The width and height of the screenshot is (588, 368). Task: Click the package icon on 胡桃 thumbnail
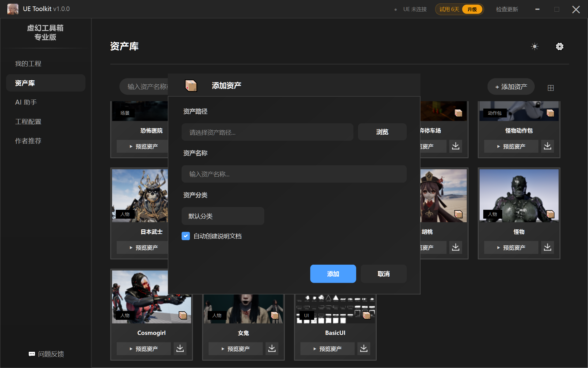[x=458, y=214]
